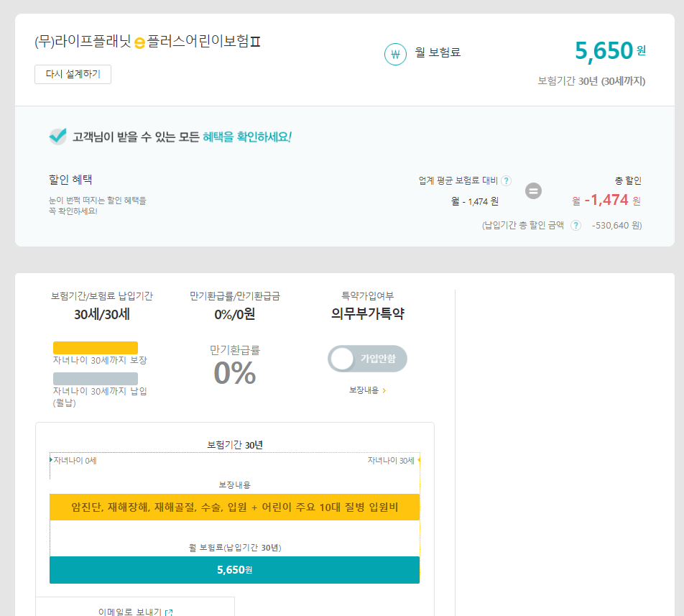Click the 다시 설계하기 button

pos(73,73)
